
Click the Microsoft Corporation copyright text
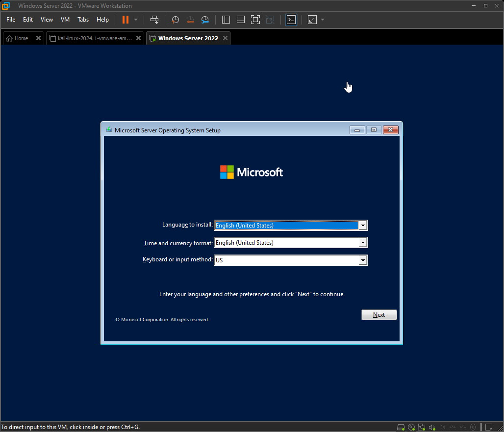pyautogui.click(x=162, y=320)
